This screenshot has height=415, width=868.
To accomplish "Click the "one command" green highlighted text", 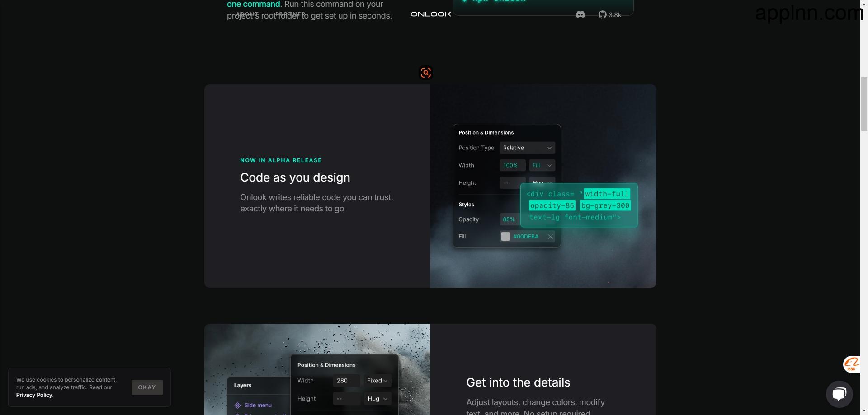I will [254, 5].
